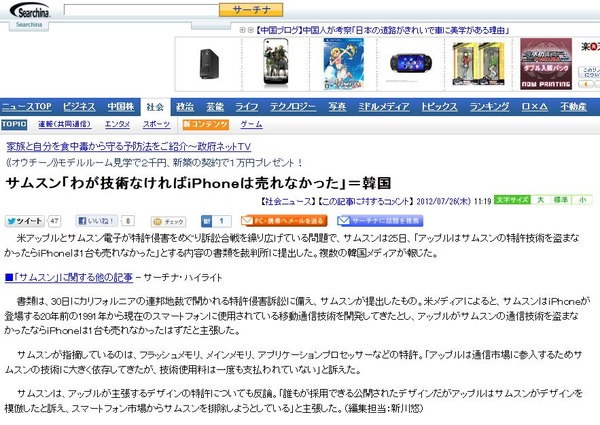600x425 pixels.
Task: Set text size to 標準
Action: pos(561,200)
